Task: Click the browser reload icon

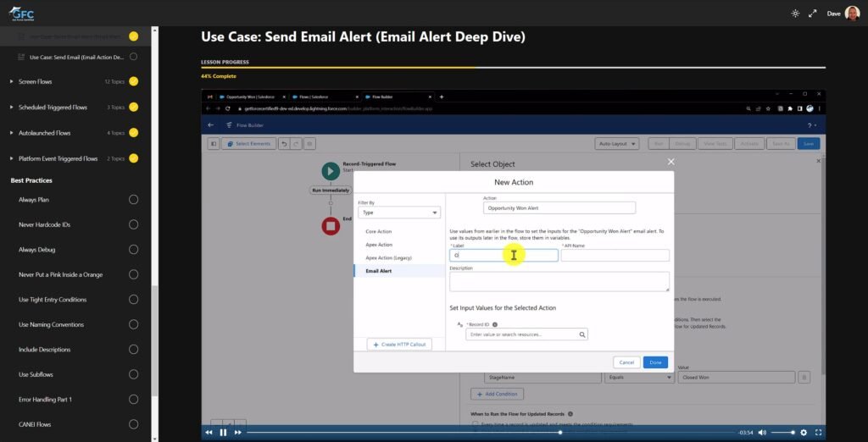Action: (227, 109)
